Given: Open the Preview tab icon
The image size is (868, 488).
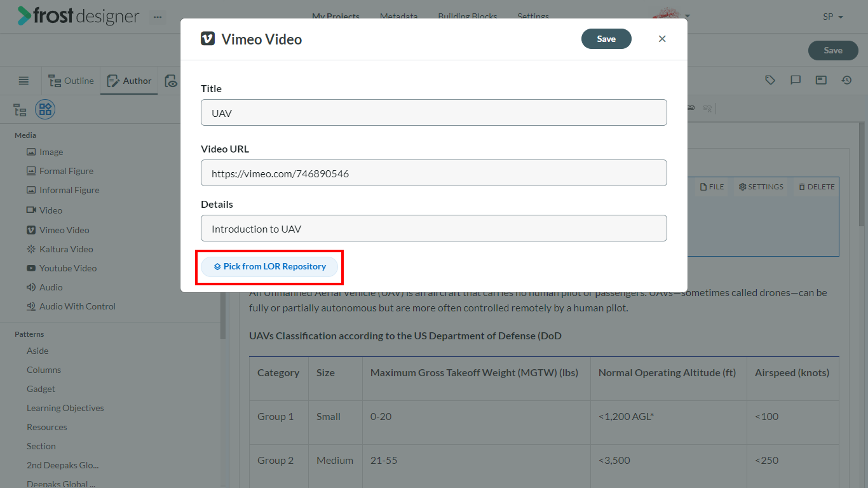Looking at the screenshot, I should [171, 81].
